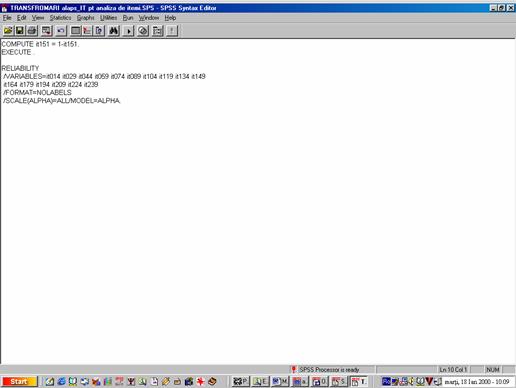The height and width of the screenshot is (388, 516).
Task: Save the syntax file via floppy icon
Action: click(x=20, y=31)
